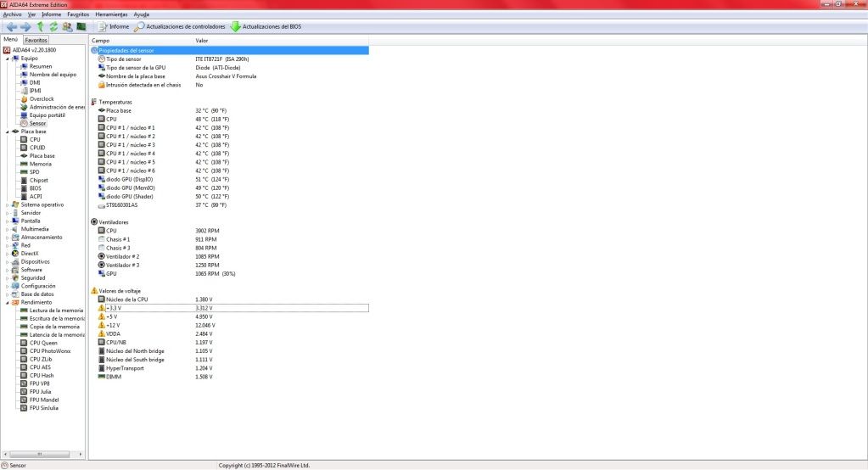Open the ACPI tree item
This screenshot has height=470, width=868.
(36, 197)
